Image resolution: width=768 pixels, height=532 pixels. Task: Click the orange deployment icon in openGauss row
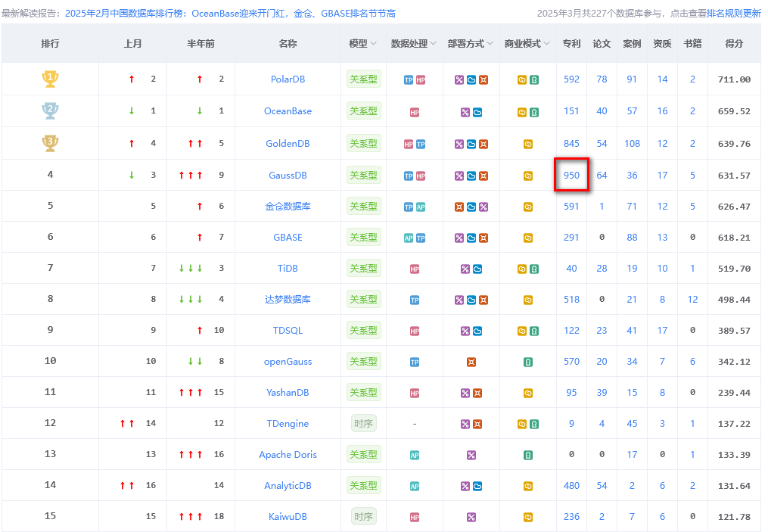click(x=471, y=362)
